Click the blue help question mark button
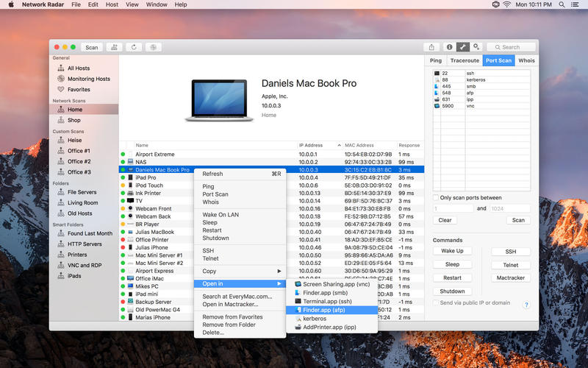The image size is (588, 368). (x=526, y=304)
